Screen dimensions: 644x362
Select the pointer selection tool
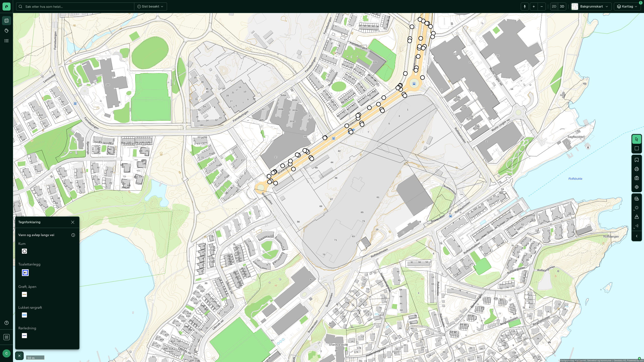click(637, 139)
